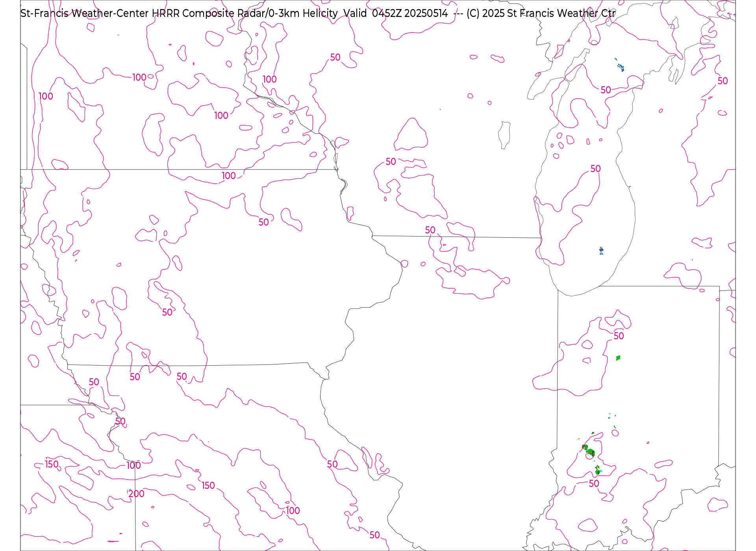This screenshot has height=551, width=756.
Task: Click the "Valid 0452Z 20250514" timestamp text
Action: [396, 13]
